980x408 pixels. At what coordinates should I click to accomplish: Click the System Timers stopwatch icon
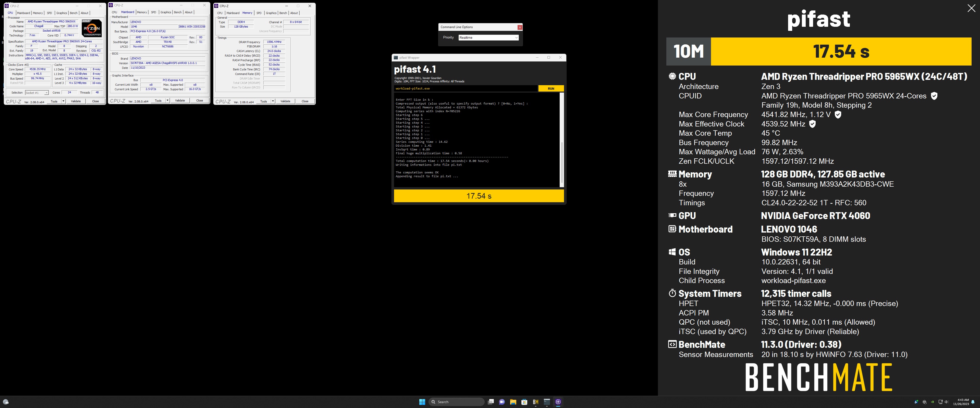[x=672, y=293]
